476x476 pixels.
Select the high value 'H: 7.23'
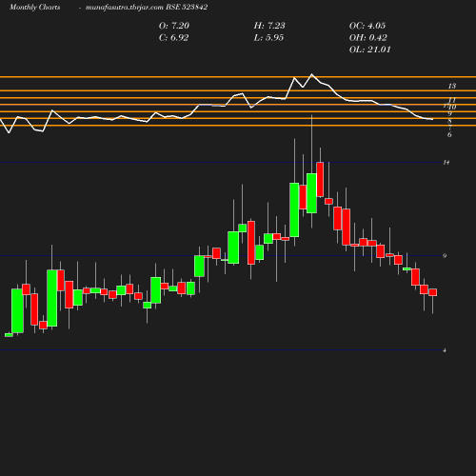tap(269, 26)
